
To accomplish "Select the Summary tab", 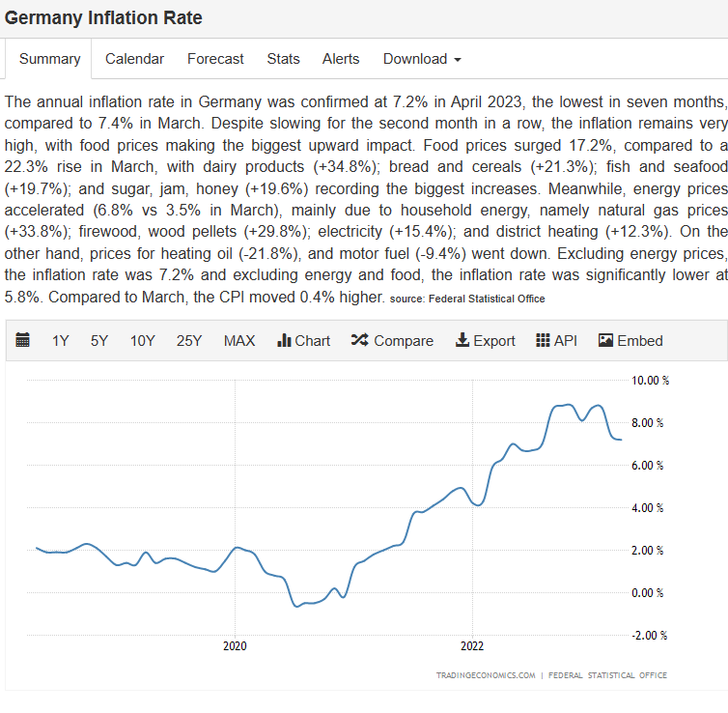I will click(49, 59).
